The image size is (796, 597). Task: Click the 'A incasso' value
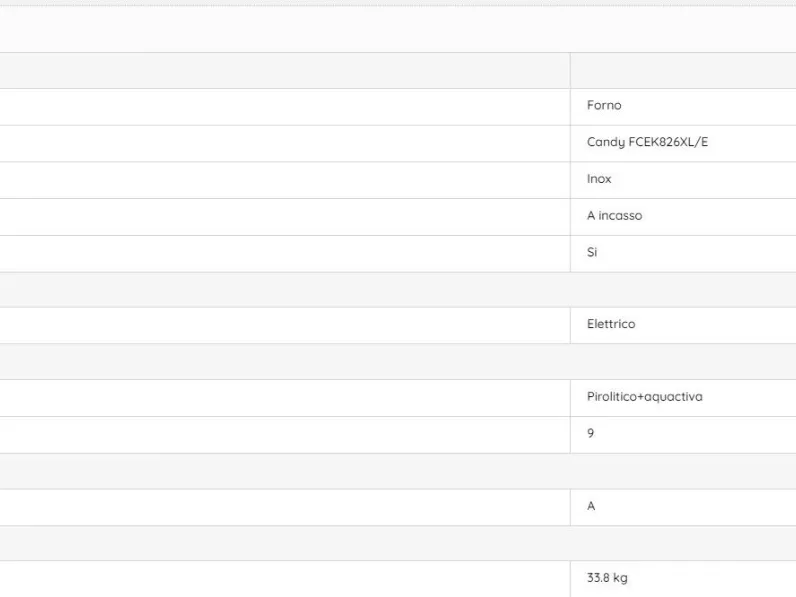[x=614, y=216]
